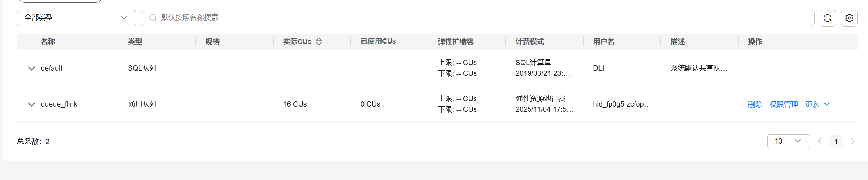The height and width of the screenshot is (180, 868).
Task: Expand the queue_flink row details
Action: tap(31, 104)
